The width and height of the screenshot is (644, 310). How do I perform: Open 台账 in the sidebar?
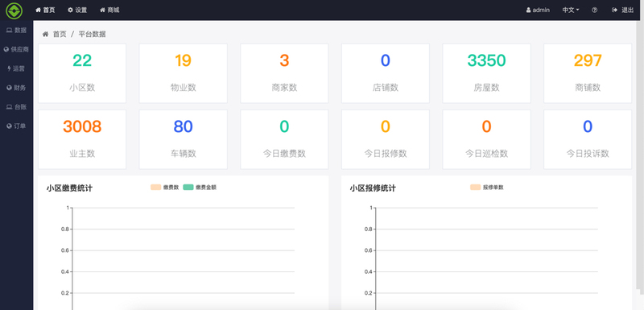pyautogui.click(x=16, y=107)
